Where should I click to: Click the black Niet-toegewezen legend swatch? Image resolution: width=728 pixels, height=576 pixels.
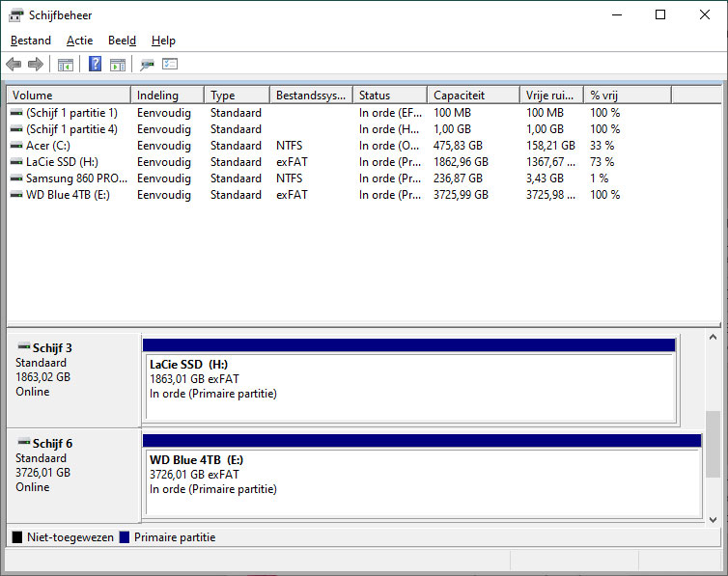click(x=17, y=537)
